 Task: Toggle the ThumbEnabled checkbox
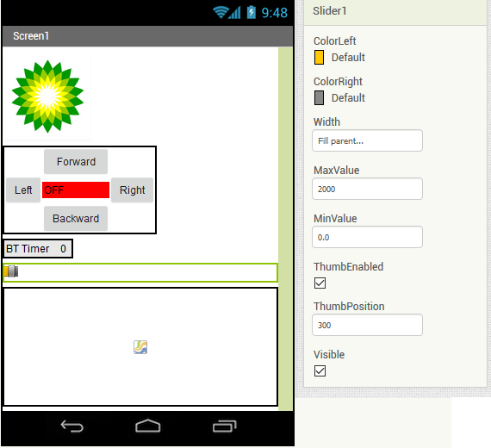tap(320, 283)
